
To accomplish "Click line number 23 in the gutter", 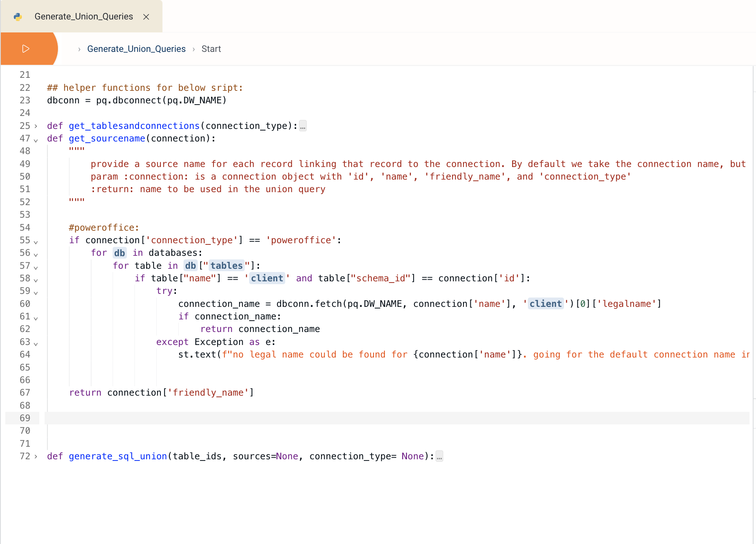I will (x=25, y=100).
